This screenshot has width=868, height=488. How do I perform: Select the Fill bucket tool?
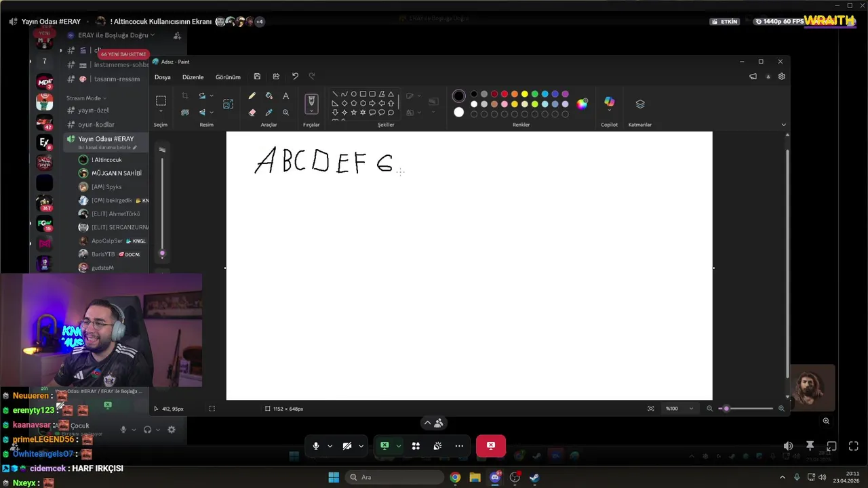pyautogui.click(x=269, y=96)
